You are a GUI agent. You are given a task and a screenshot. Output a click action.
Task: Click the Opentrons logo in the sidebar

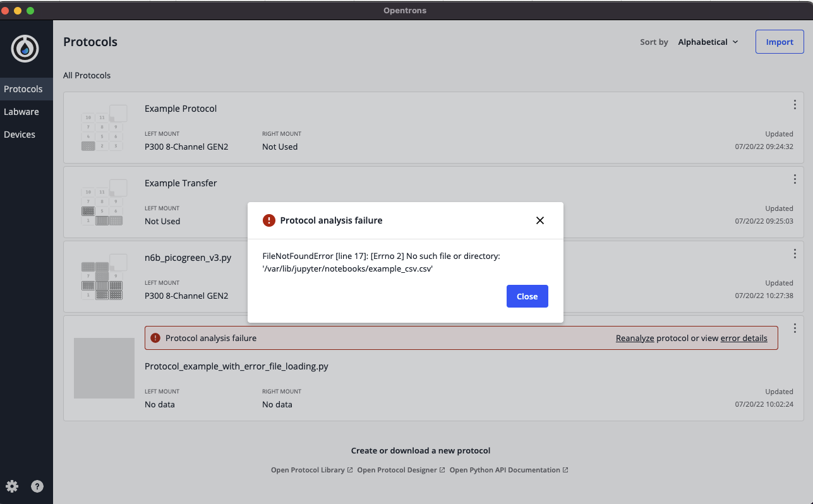tap(25, 48)
